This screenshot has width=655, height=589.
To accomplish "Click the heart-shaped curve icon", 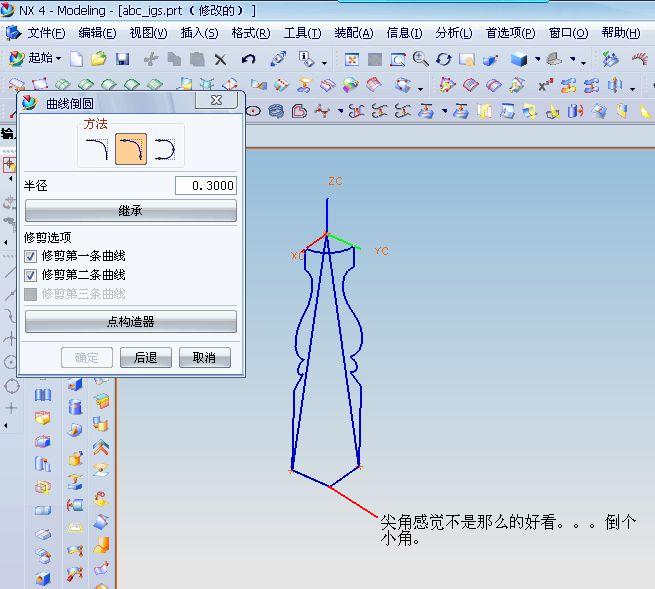I will point(299,111).
